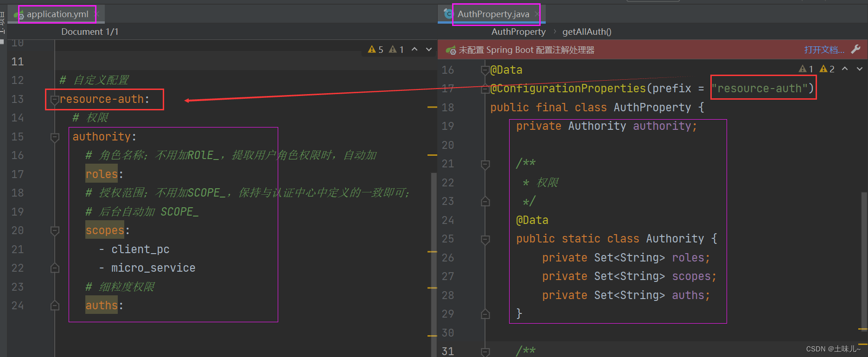This screenshot has width=868, height=357.
Task: Switch to the application.yml tab
Action: 57,14
